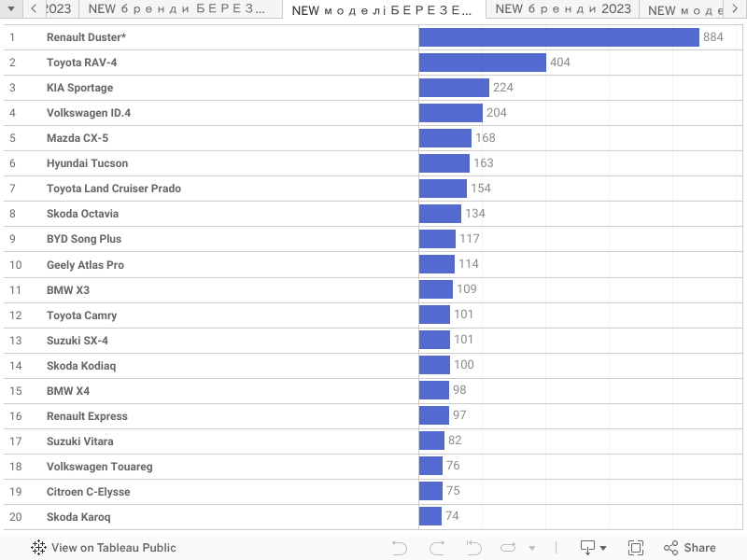The height and width of the screenshot is (560, 747).
Task: Select the Renault Duster bar (884)
Action: (x=558, y=37)
